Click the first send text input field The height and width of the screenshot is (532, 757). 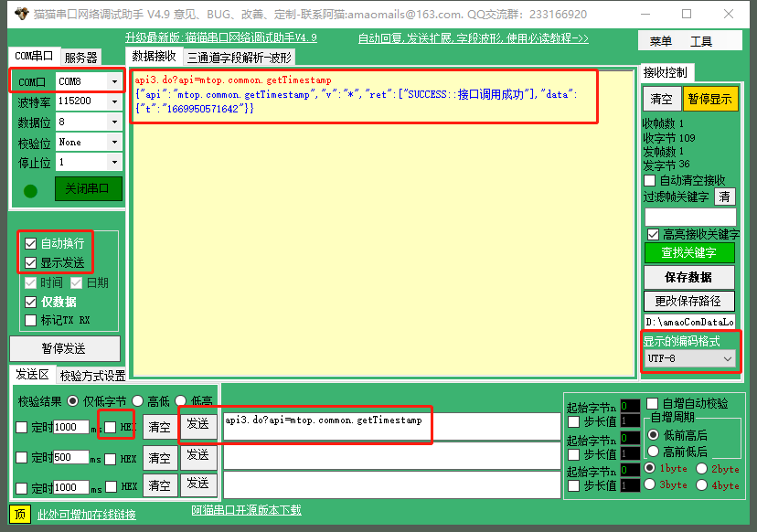[x=392, y=426]
